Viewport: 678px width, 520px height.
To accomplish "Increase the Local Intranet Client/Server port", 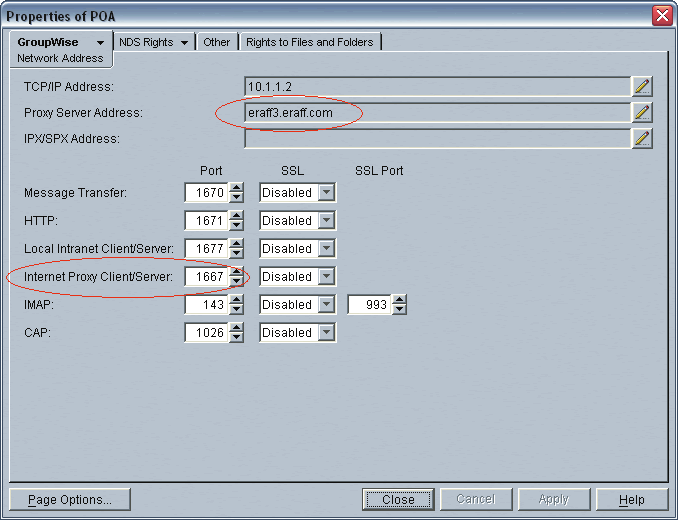I will coord(236,244).
